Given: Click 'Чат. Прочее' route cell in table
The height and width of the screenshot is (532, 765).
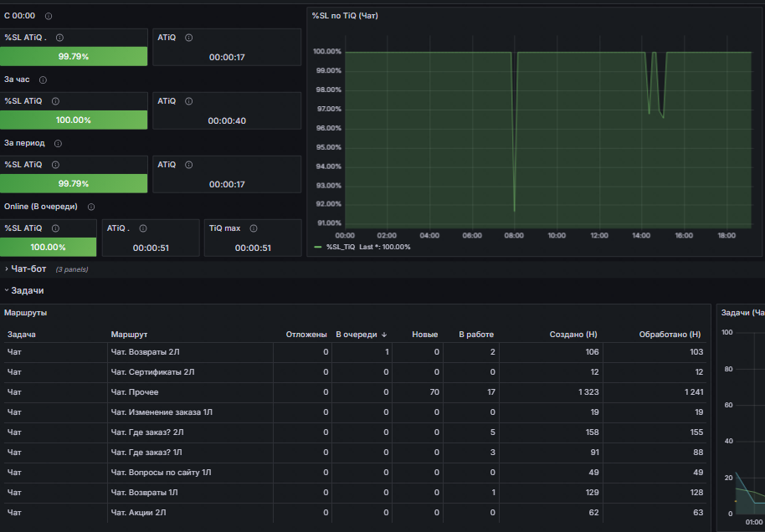Looking at the screenshot, I should pos(135,392).
